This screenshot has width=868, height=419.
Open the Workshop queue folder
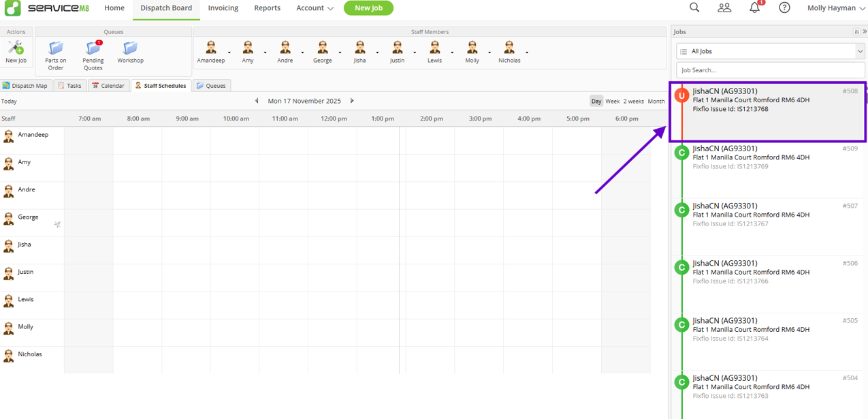pyautogui.click(x=130, y=48)
